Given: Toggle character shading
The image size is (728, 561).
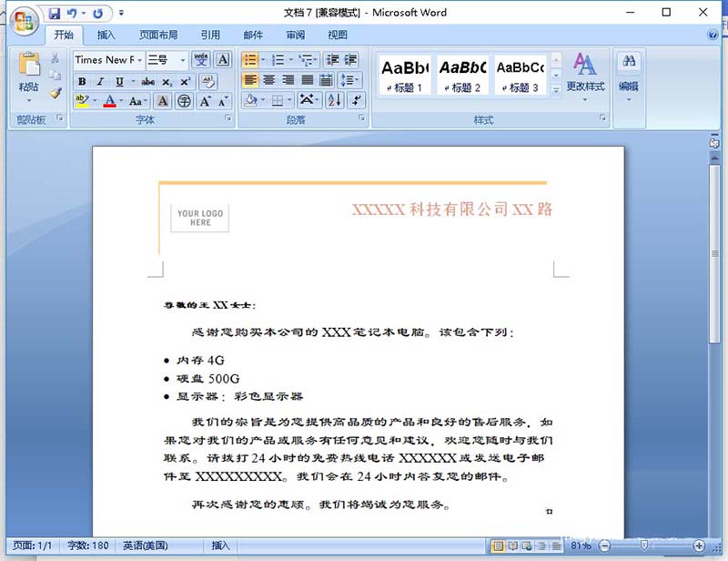Looking at the screenshot, I should tap(163, 101).
